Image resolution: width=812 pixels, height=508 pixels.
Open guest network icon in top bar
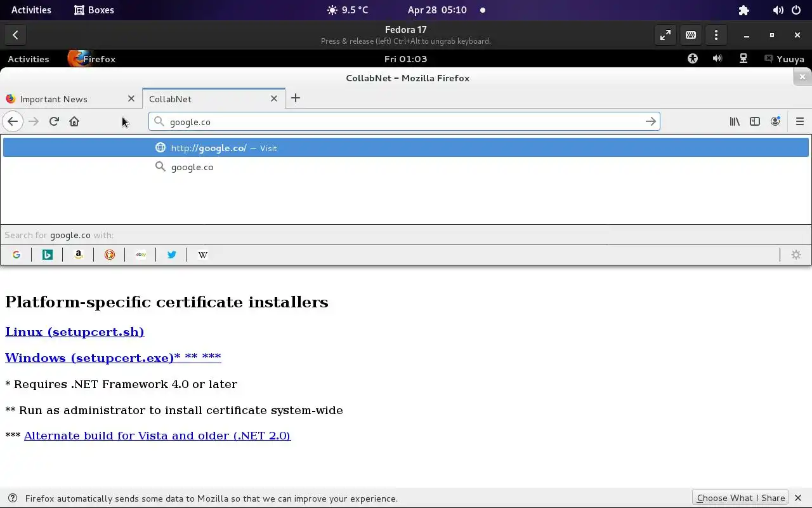tap(743, 58)
